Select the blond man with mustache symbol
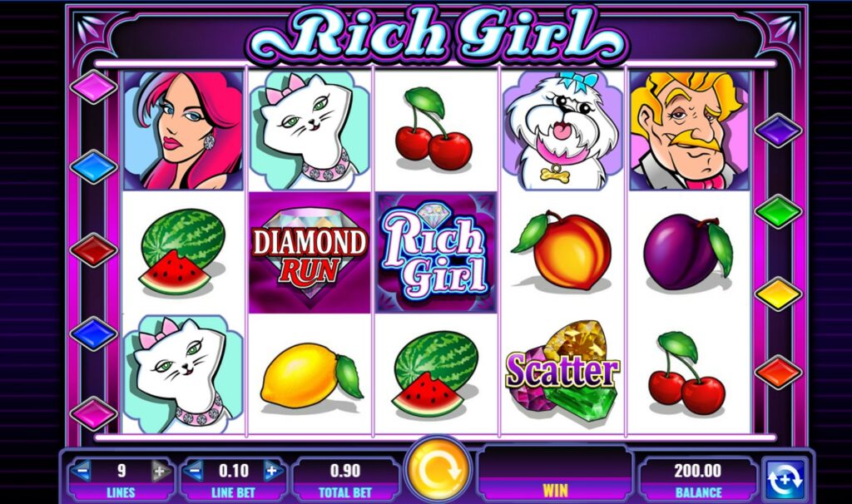 [x=690, y=131]
